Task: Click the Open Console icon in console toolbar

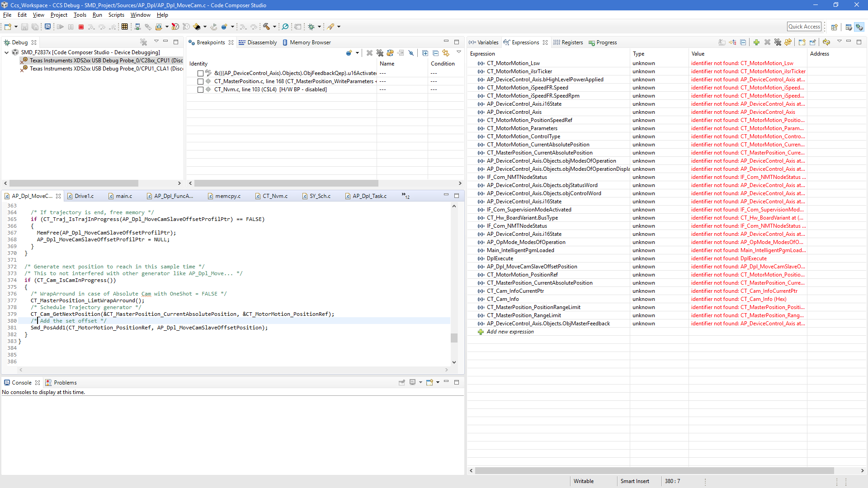Action: pyautogui.click(x=429, y=383)
